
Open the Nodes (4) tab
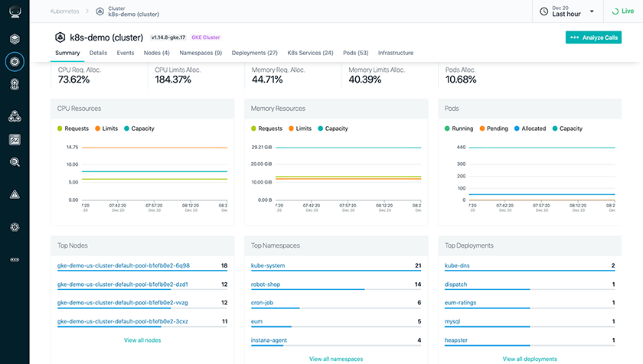[x=157, y=53]
